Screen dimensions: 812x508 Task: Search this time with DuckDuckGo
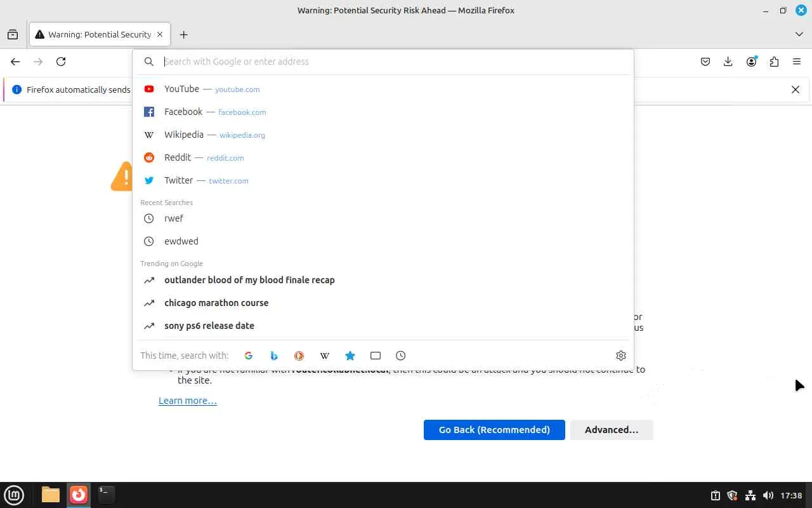pyautogui.click(x=299, y=356)
